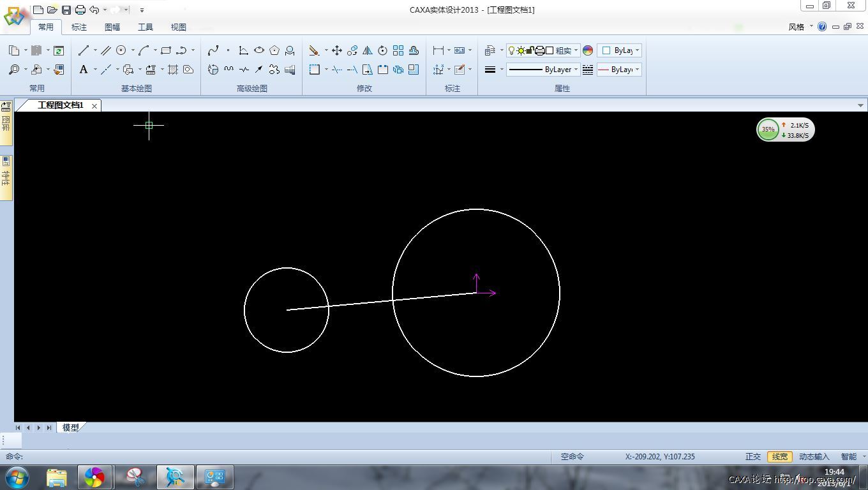Open the Windows Start menu
This screenshot has height=490, width=868.
tap(17, 477)
